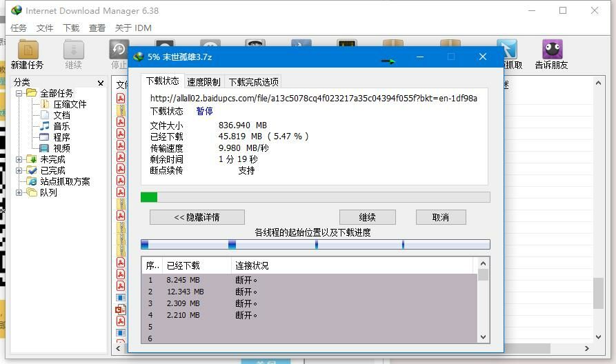Click the 继续 toolbar icon
The height and width of the screenshot is (364, 616).
point(73,54)
